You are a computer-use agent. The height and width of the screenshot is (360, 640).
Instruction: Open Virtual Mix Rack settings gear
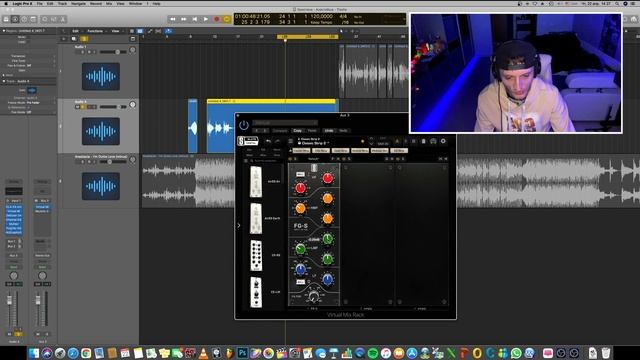443,141
